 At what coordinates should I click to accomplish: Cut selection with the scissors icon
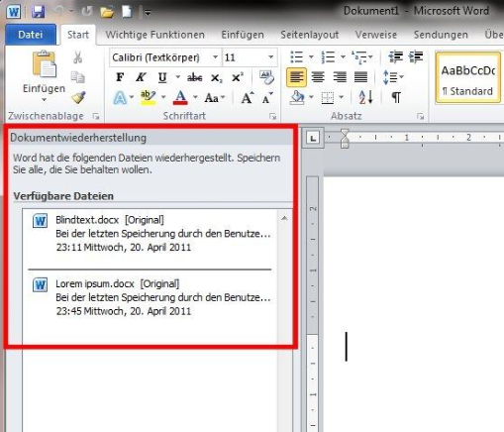click(78, 57)
